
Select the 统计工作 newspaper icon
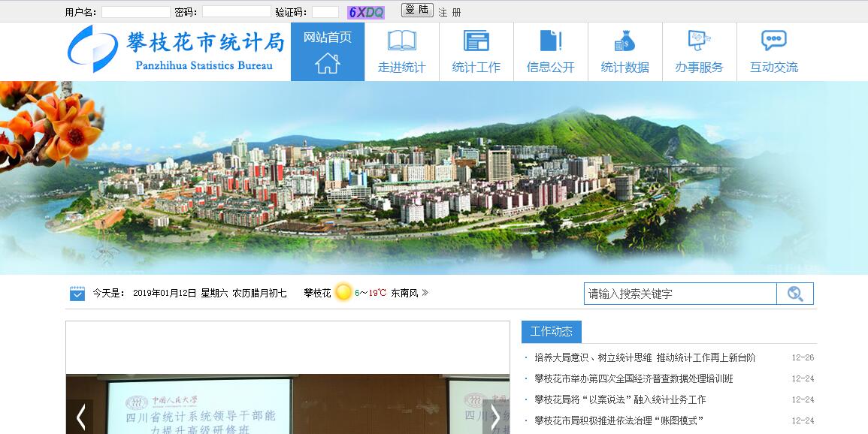coord(476,41)
